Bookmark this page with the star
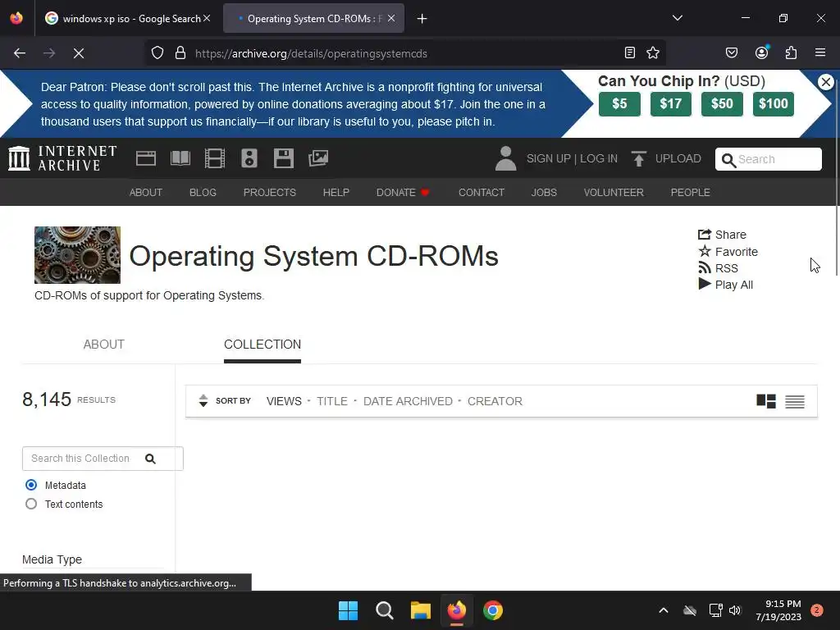 pyautogui.click(x=652, y=53)
